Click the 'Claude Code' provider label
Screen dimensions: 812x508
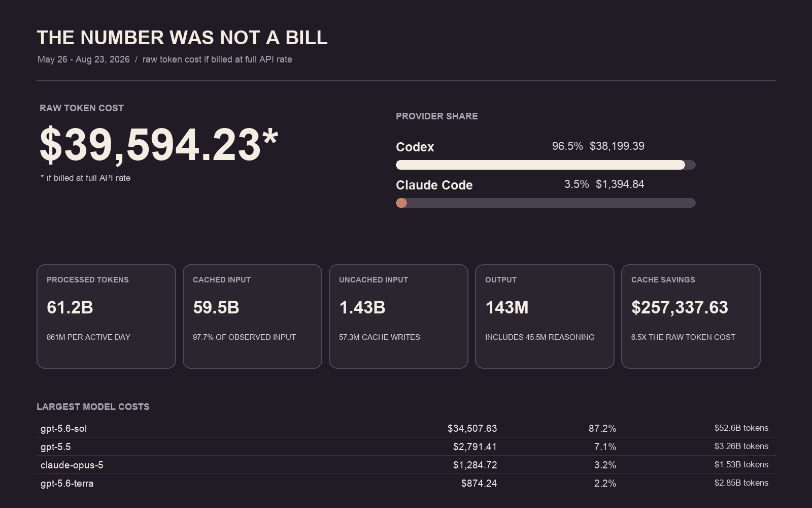(434, 185)
